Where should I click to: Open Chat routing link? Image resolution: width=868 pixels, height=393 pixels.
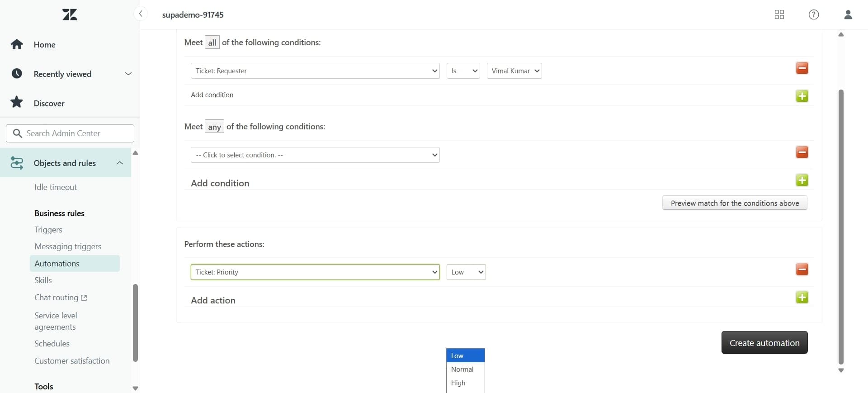57,298
